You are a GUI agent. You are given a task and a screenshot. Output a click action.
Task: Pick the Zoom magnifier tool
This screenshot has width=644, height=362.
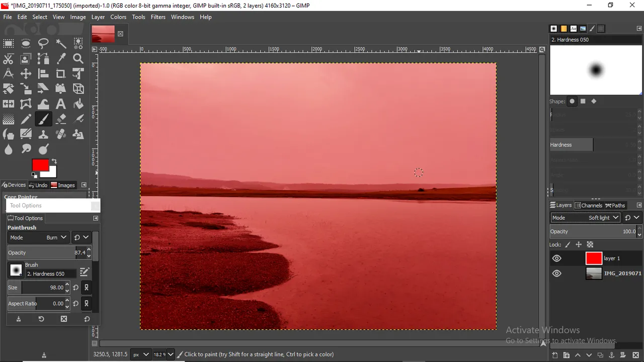pos(78,58)
